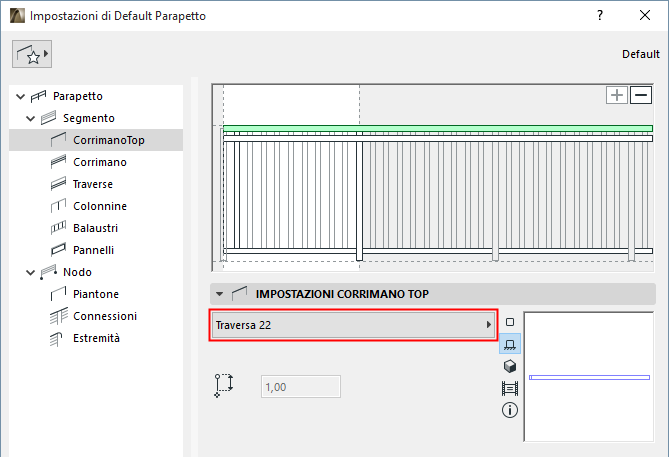Switch preview to 2D symbol view
Image resolution: width=669 pixels, height=457 pixels.
pos(510,322)
